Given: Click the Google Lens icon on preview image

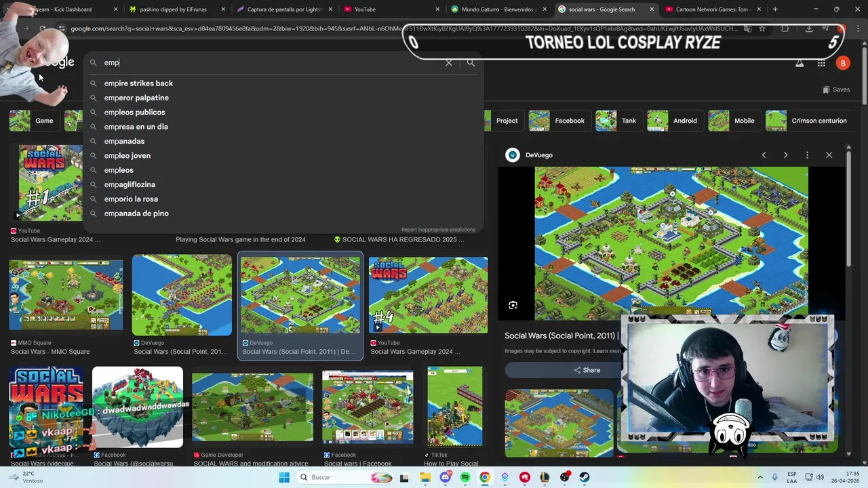Looking at the screenshot, I should click(x=513, y=306).
